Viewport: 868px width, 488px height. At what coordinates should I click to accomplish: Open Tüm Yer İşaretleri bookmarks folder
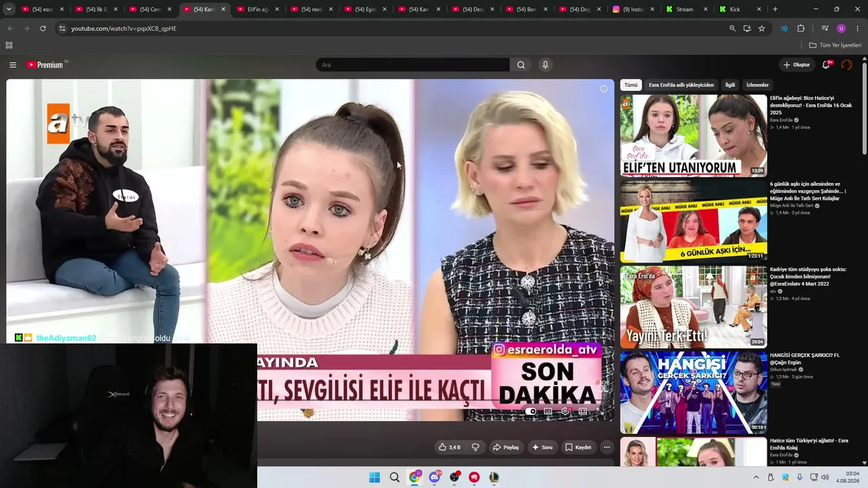[x=835, y=45]
